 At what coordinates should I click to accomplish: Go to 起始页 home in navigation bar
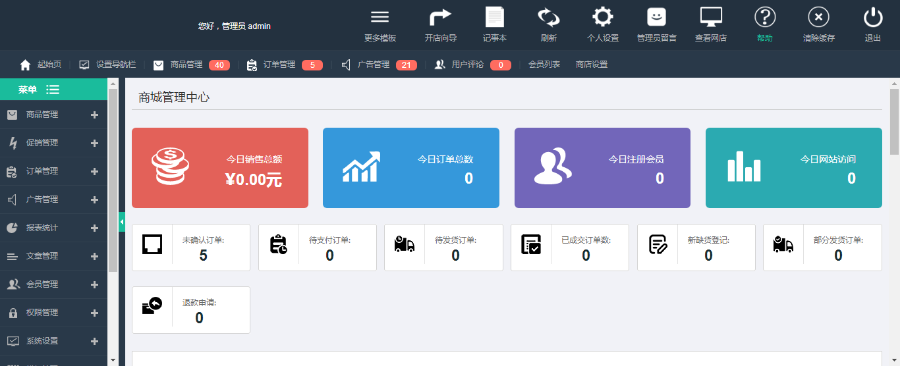(41, 65)
